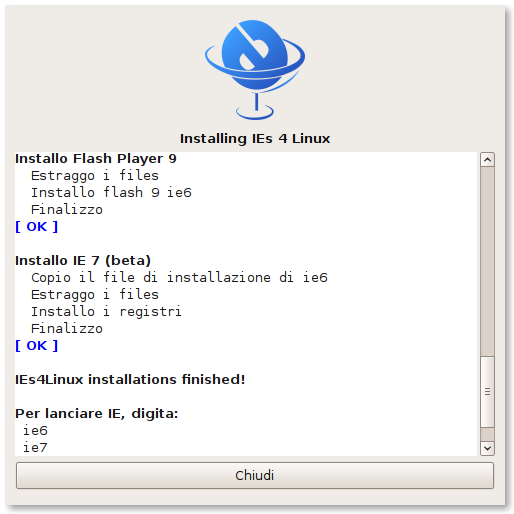
Task: Click Finalizzo line under IE 7 section
Action: coord(67,329)
